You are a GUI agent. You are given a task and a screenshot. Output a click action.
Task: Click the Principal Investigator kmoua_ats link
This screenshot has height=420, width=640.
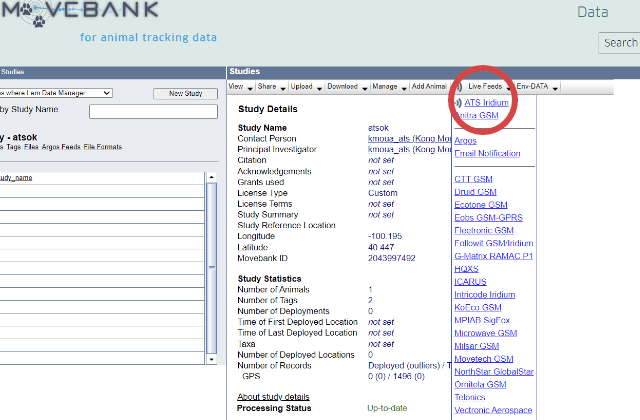(409, 149)
